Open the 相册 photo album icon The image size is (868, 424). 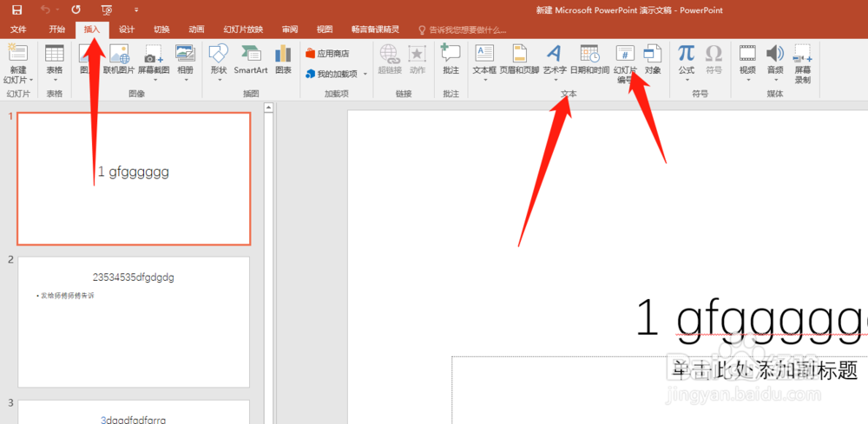click(x=185, y=53)
